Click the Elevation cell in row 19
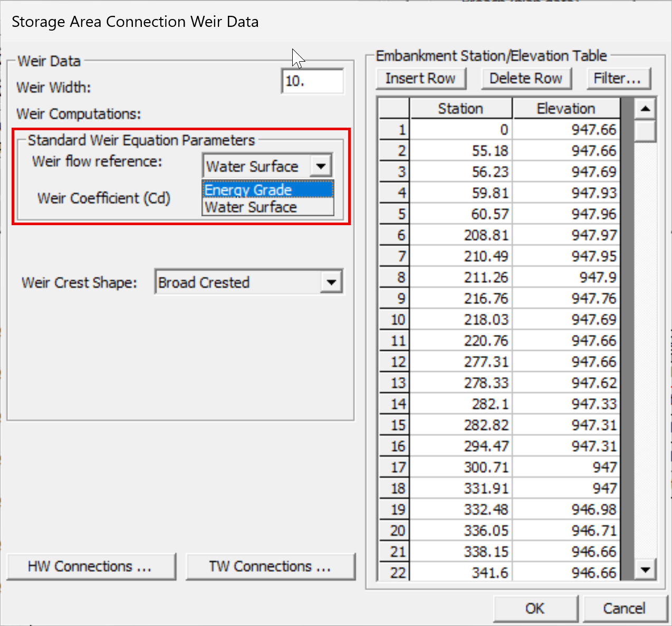 point(566,509)
